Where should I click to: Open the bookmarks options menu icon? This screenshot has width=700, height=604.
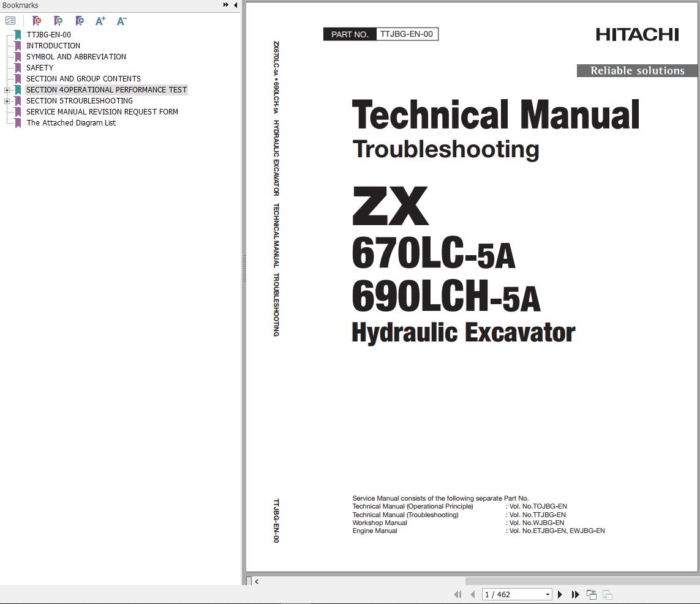pyautogui.click(x=10, y=21)
